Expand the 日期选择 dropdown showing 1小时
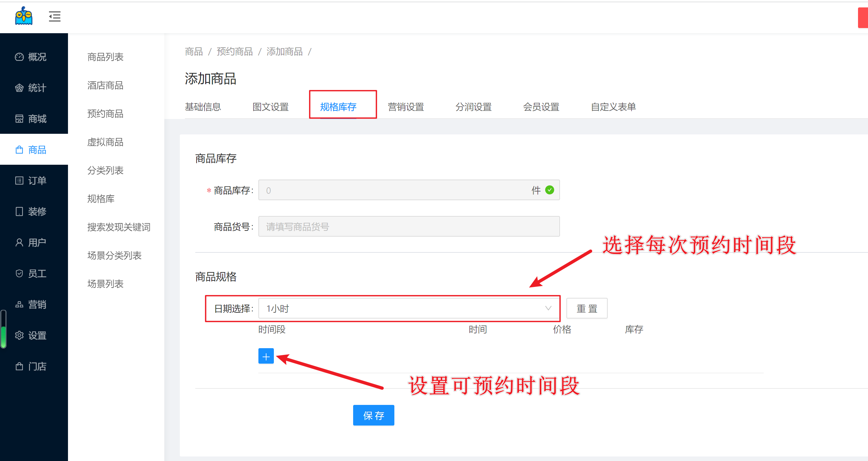The image size is (868, 461). tap(404, 308)
